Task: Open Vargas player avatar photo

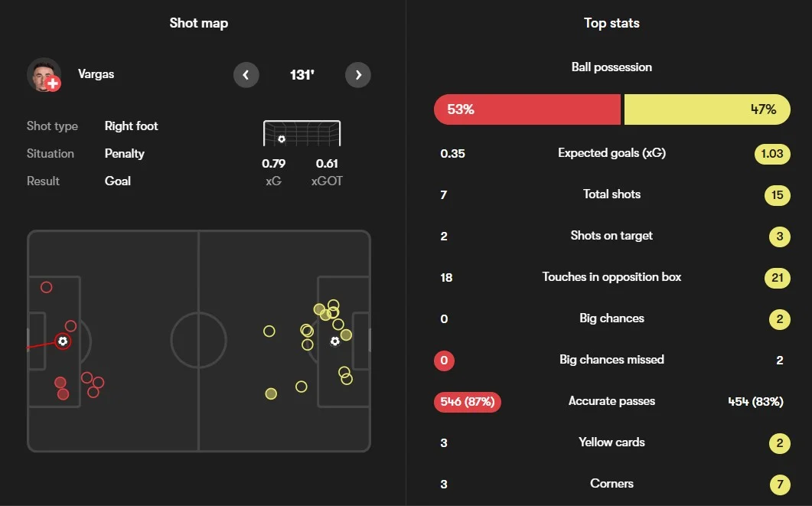Action: [x=44, y=74]
